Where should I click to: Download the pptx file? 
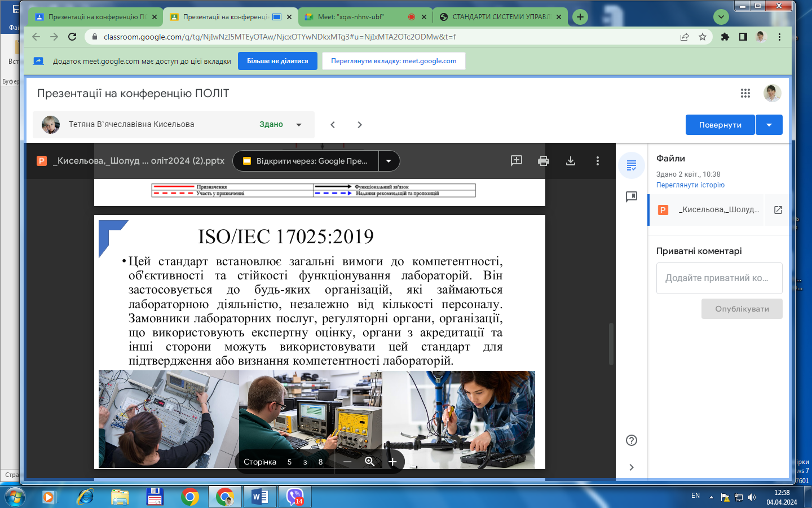click(570, 161)
